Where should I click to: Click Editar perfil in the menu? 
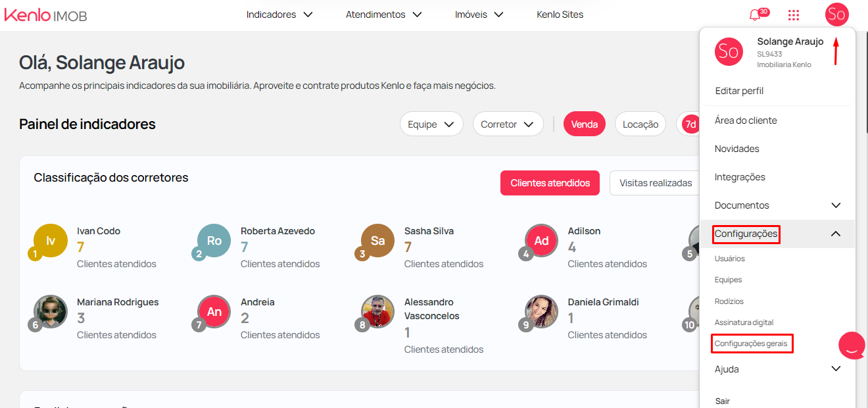coord(739,91)
